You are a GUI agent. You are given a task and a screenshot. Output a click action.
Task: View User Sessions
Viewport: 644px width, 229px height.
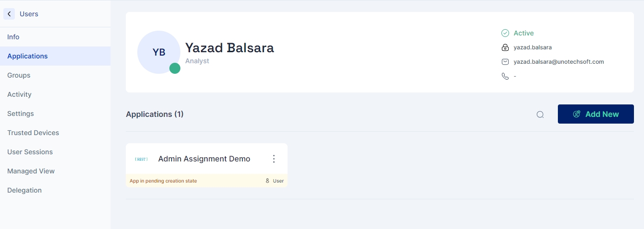[x=30, y=152]
